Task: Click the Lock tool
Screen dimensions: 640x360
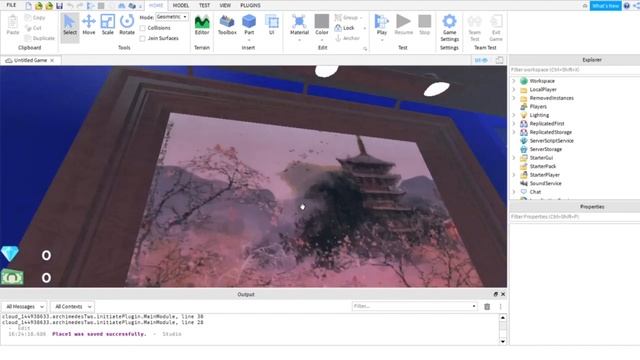Action: (344, 28)
